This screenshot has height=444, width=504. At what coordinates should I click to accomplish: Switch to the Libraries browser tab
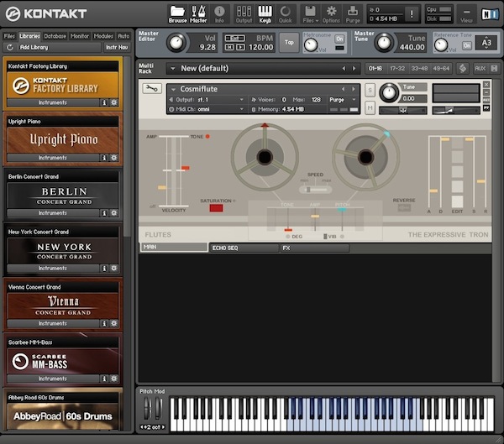29,36
